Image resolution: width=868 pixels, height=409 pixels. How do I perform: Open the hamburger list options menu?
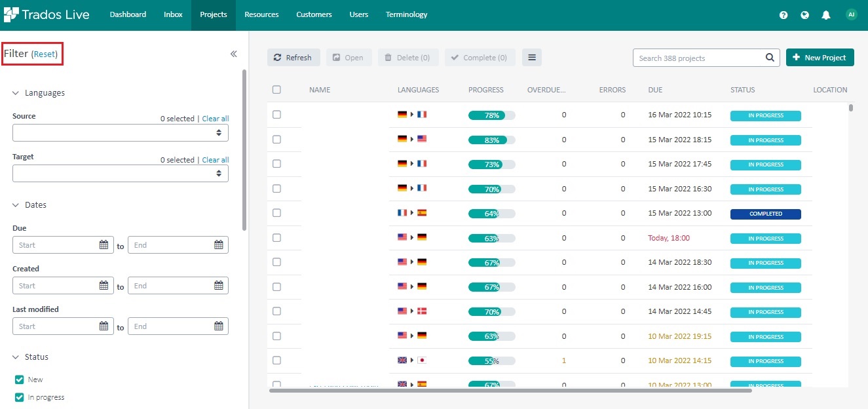pos(531,57)
